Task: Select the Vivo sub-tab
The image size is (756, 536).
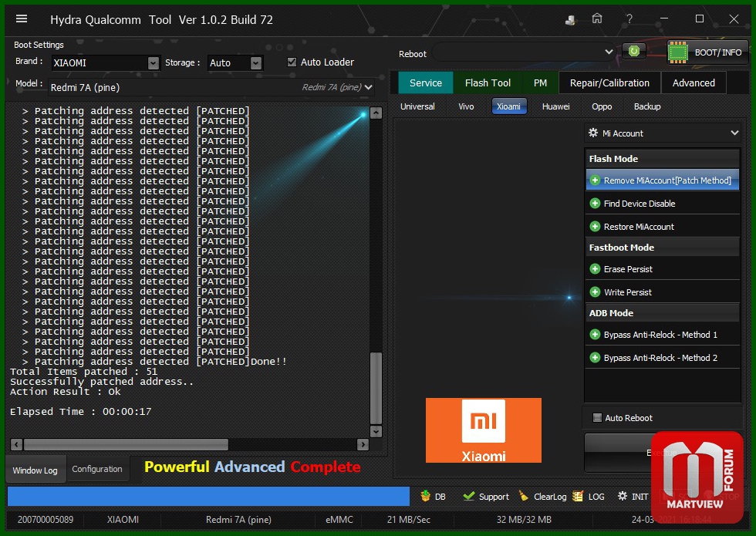Action: pos(466,106)
